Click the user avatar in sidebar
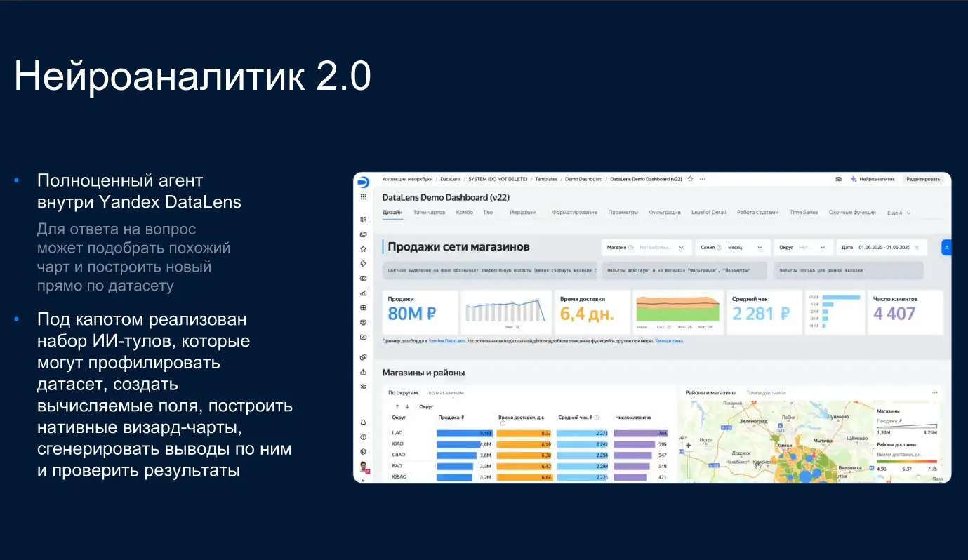The image size is (968, 560). (363, 467)
